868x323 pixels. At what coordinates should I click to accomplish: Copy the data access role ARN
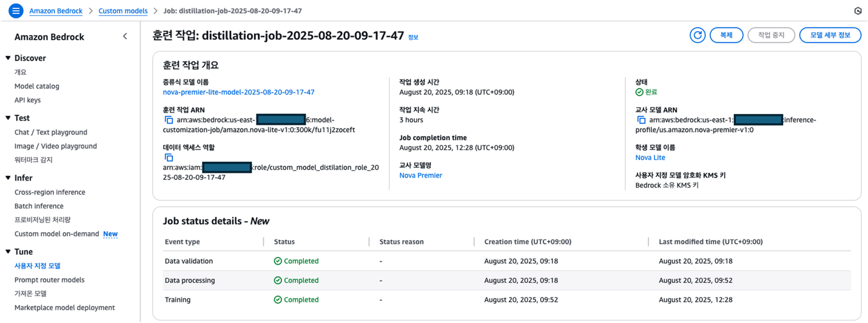[169, 158]
